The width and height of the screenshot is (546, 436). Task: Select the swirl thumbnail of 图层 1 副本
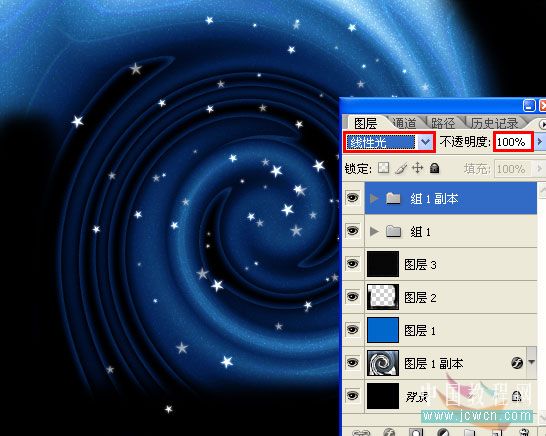383,363
